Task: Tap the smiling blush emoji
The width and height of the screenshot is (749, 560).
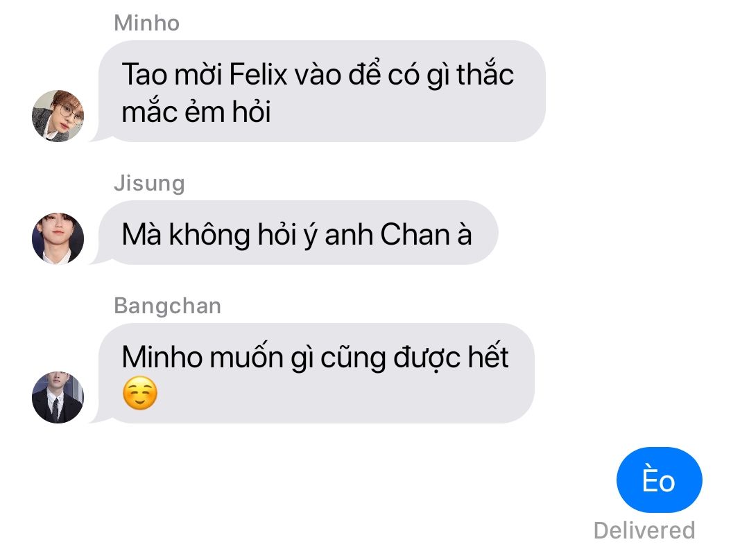Action: point(140,393)
